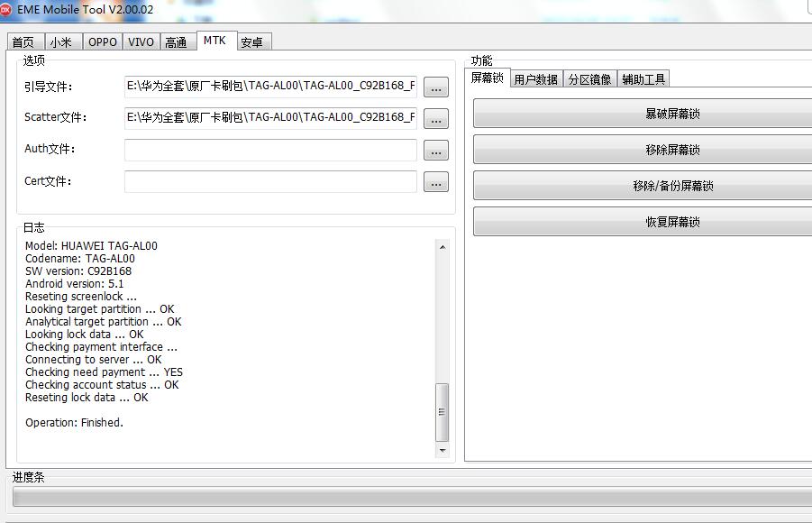Browse for the Auth文件 file

(436, 151)
